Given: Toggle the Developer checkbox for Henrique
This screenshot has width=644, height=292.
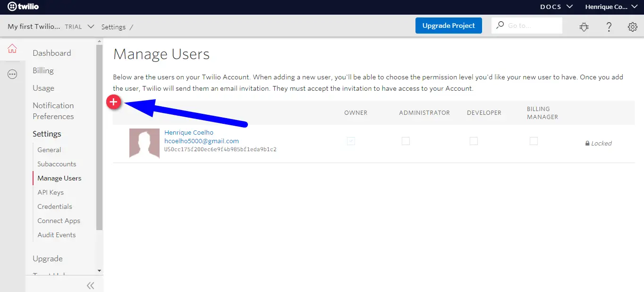Looking at the screenshot, I should point(474,141).
